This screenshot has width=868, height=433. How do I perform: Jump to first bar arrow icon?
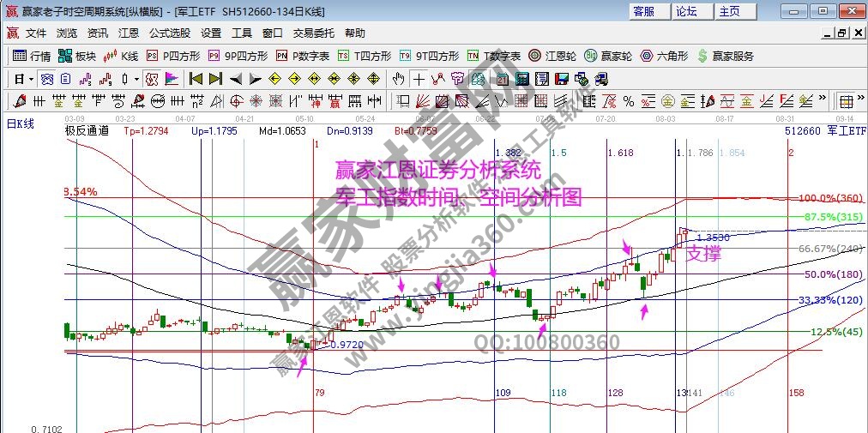pos(196,79)
